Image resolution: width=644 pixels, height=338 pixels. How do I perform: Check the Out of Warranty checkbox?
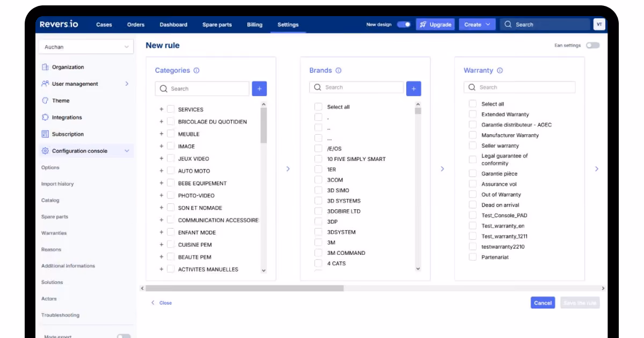coord(473,194)
